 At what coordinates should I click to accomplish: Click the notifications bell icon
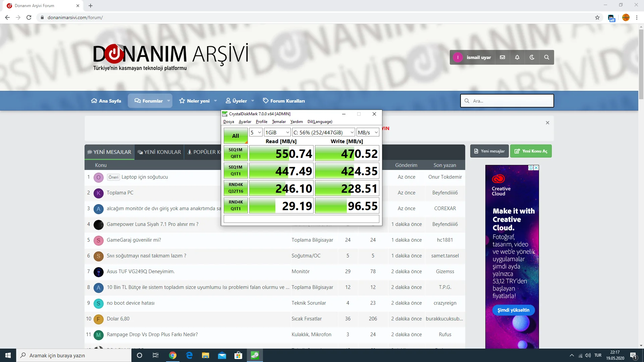point(517,57)
